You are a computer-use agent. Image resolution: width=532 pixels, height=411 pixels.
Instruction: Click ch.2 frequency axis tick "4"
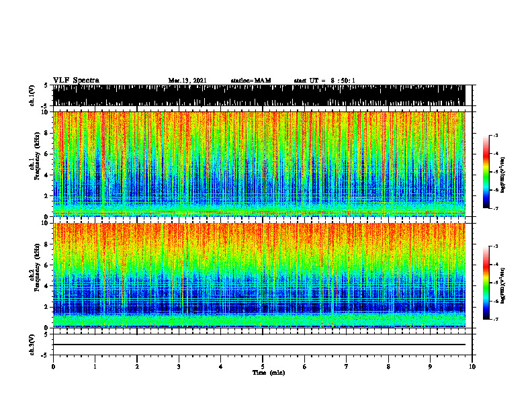point(46,286)
